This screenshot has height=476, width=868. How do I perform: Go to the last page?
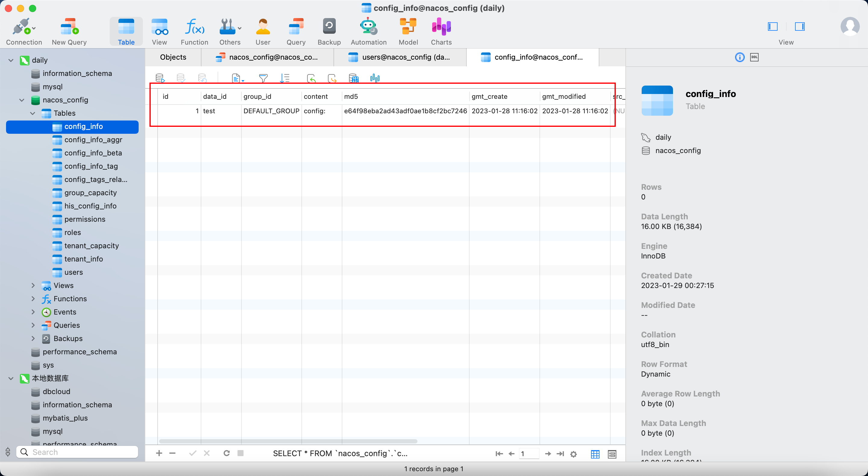pos(560,454)
